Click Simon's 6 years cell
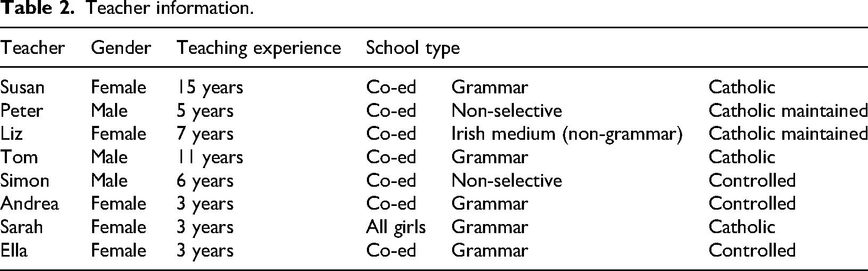868x271 pixels. pyautogui.click(x=205, y=181)
